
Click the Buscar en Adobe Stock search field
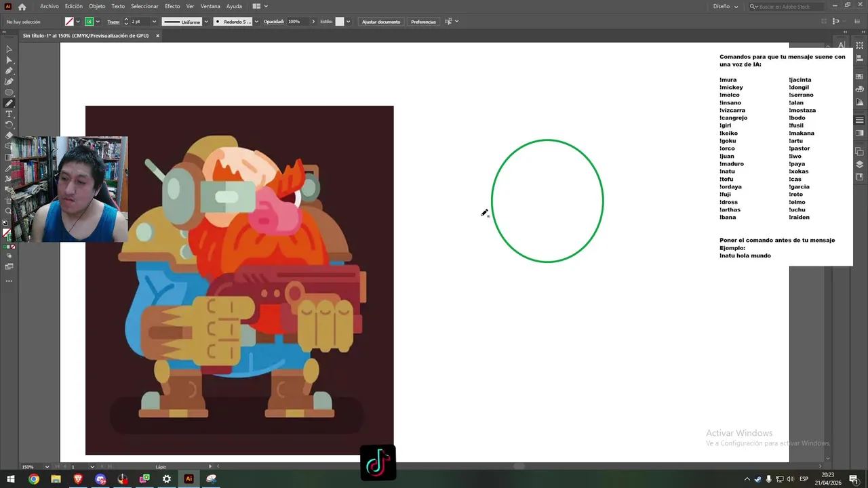(787, 6)
